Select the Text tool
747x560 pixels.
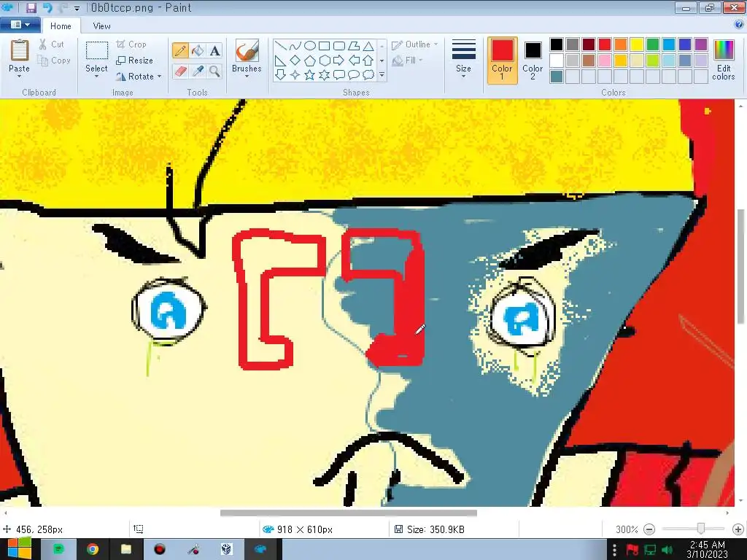click(215, 50)
